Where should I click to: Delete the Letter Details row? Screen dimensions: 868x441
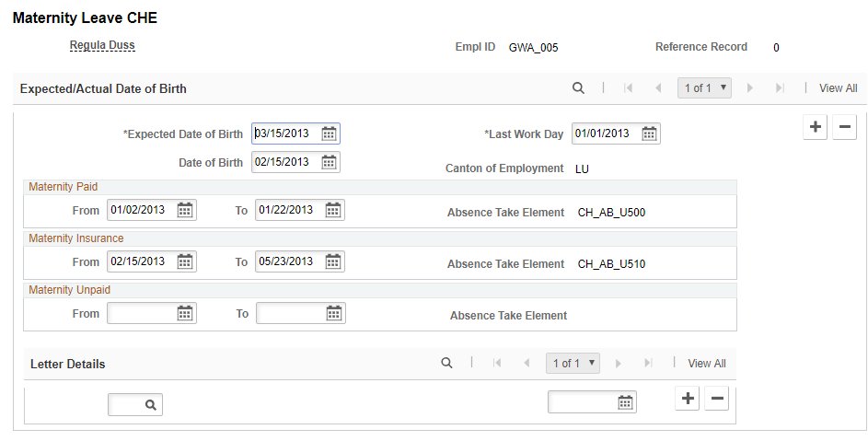[x=717, y=399]
